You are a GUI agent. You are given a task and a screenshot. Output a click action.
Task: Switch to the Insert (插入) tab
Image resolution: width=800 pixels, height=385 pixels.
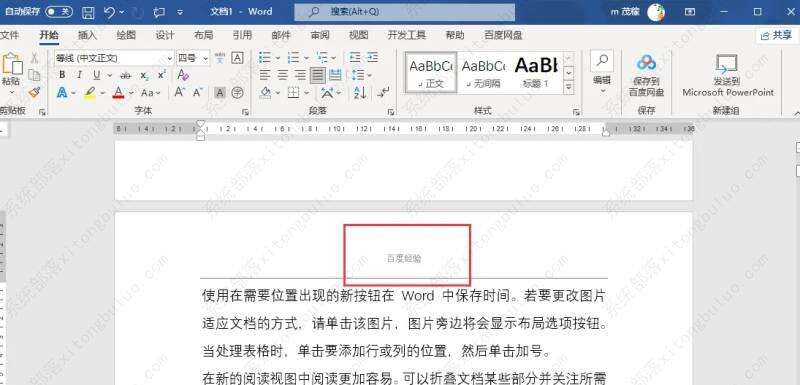(87, 35)
